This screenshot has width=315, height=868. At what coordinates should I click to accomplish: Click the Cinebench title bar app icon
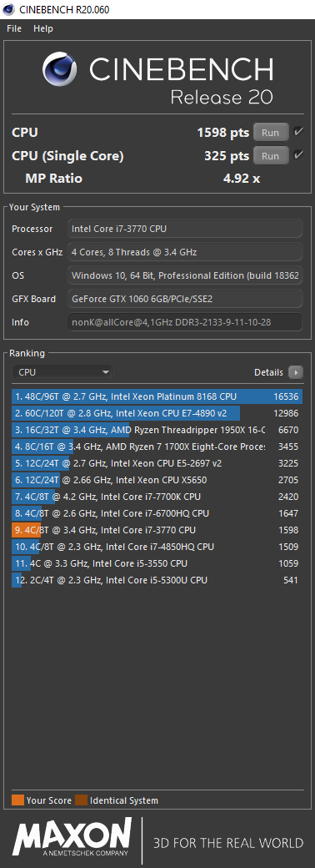click(x=8, y=9)
